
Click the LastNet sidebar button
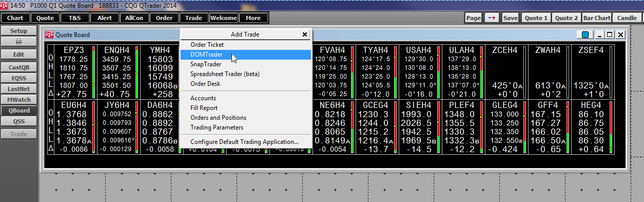(18, 89)
